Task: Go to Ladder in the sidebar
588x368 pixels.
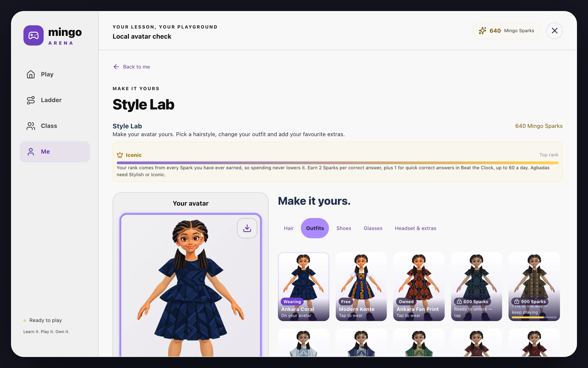Action: point(55,100)
